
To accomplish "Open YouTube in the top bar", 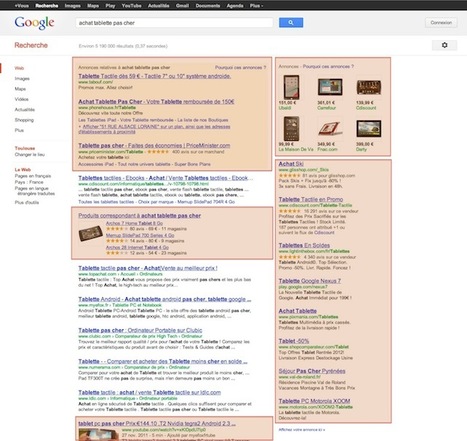I will [131, 6].
